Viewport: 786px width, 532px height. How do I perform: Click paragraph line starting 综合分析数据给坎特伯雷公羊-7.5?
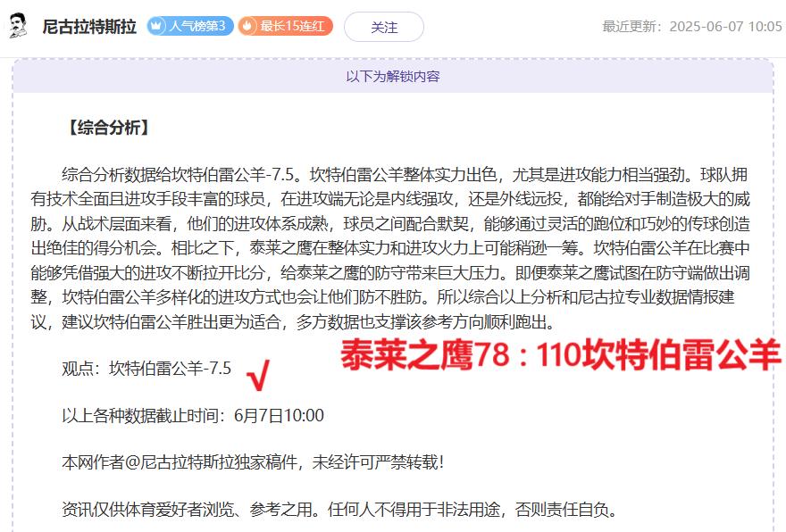405,174
